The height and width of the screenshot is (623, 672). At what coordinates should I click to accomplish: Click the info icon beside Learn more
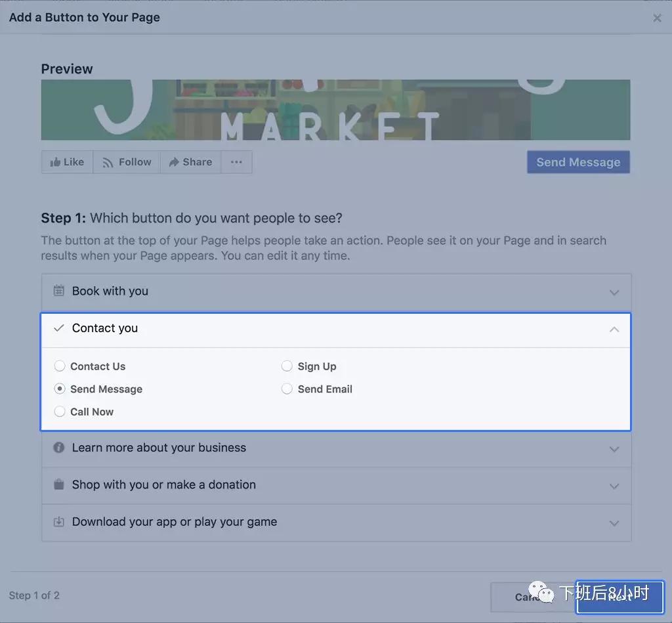pyautogui.click(x=59, y=448)
